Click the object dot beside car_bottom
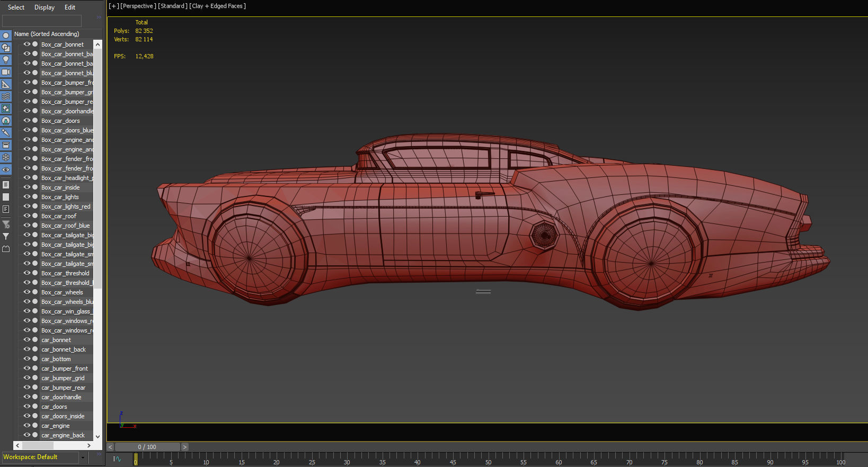The width and height of the screenshot is (868, 467). (35, 359)
